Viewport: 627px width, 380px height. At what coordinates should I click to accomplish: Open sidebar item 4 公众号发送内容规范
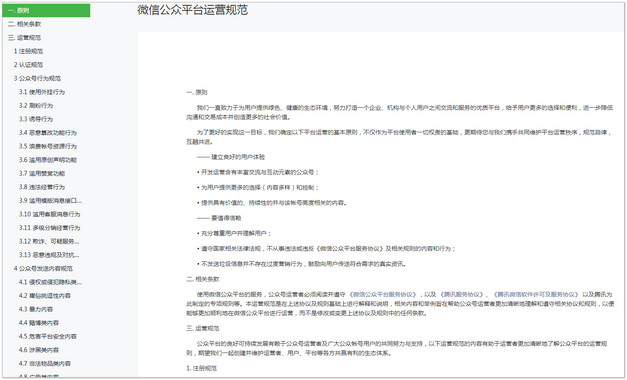click(x=43, y=269)
